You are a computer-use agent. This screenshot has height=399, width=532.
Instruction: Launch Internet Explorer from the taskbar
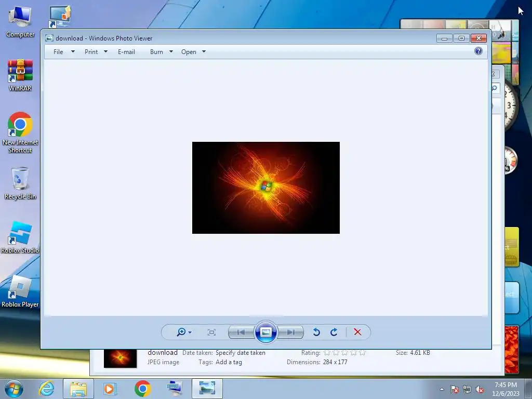[46, 389]
